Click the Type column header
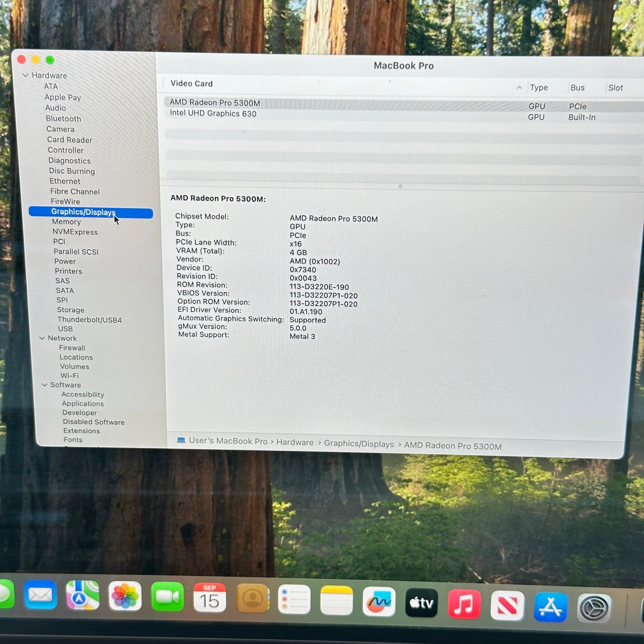This screenshot has width=644, height=644. [538, 88]
